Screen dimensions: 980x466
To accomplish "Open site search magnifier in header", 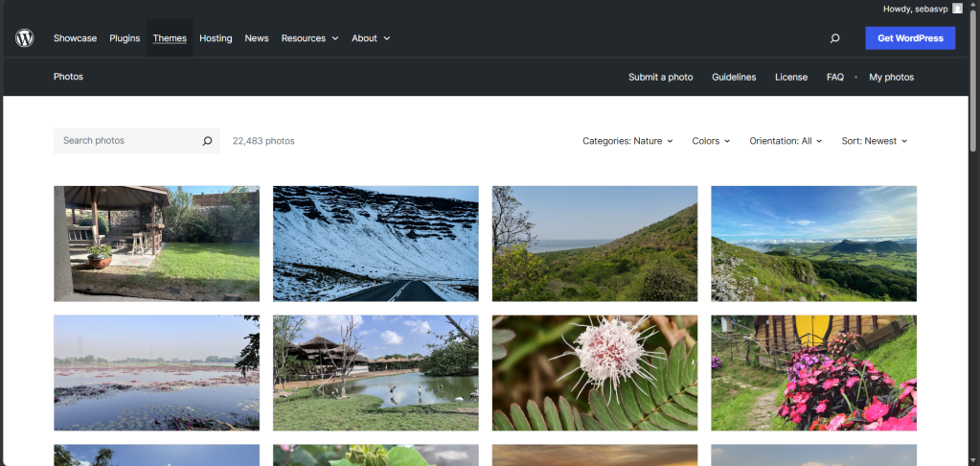I will click(x=834, y=38).
